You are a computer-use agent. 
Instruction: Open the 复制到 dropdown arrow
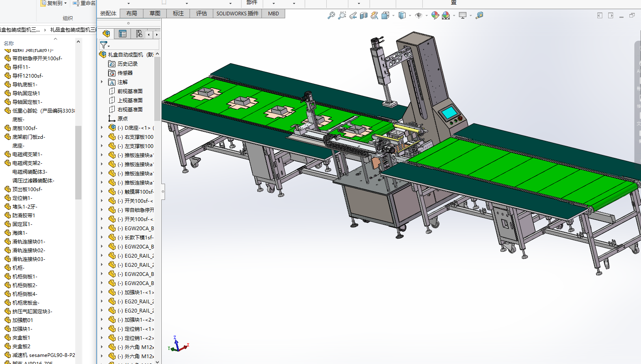[65, 3]
